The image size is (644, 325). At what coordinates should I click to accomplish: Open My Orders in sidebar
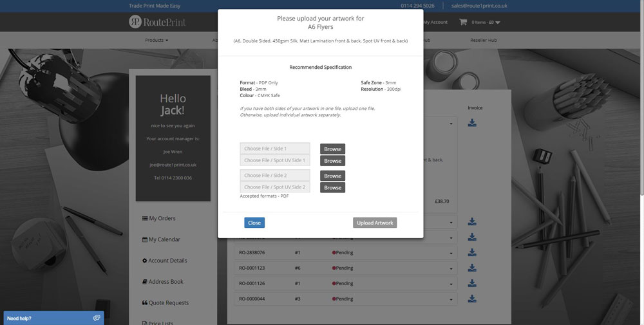tap(159, 218)
